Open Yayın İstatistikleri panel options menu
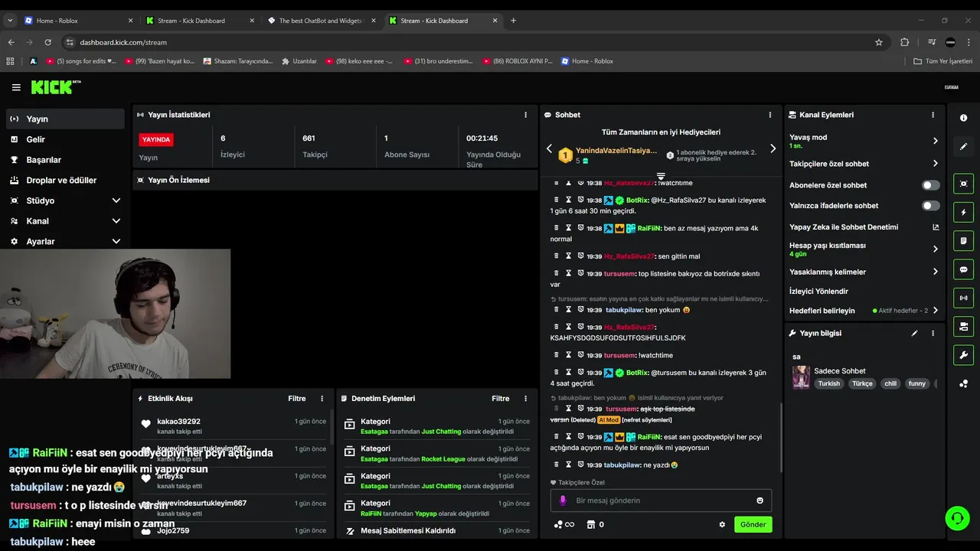The image size is (980, 551). (525, 115)
